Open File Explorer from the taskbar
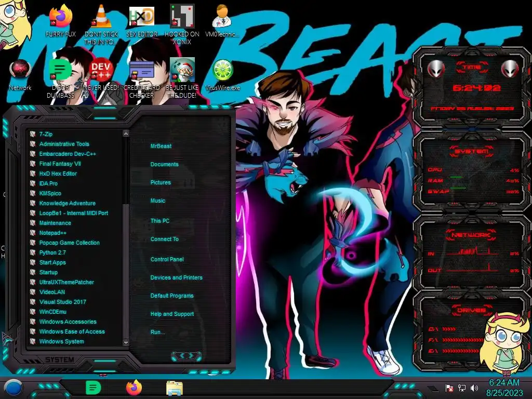This screenshot has width=532, height=399. [175, 389]
